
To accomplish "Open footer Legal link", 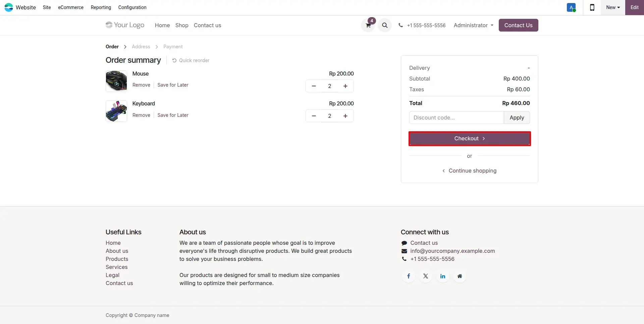I will [112, 275].
